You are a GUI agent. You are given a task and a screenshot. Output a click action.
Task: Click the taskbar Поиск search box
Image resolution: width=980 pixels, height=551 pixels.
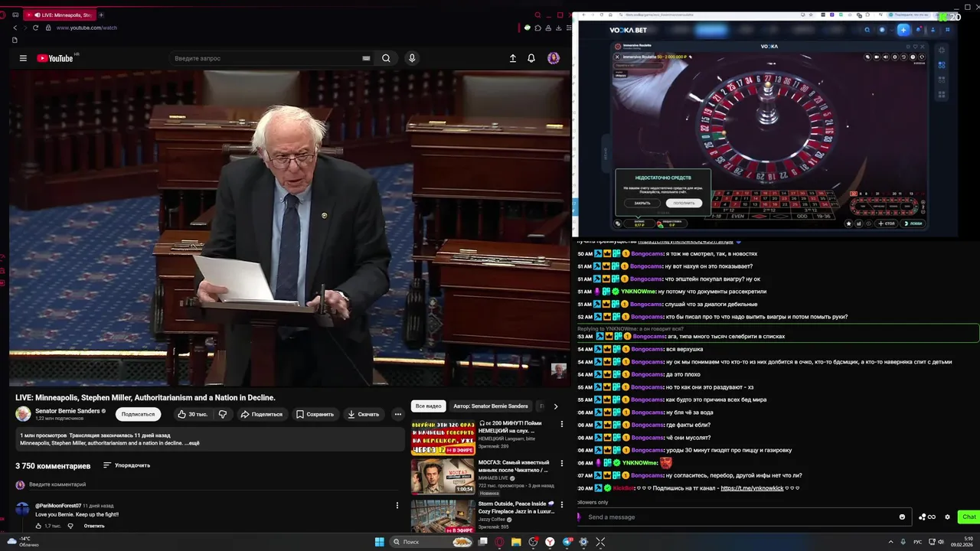pos(432,542)
